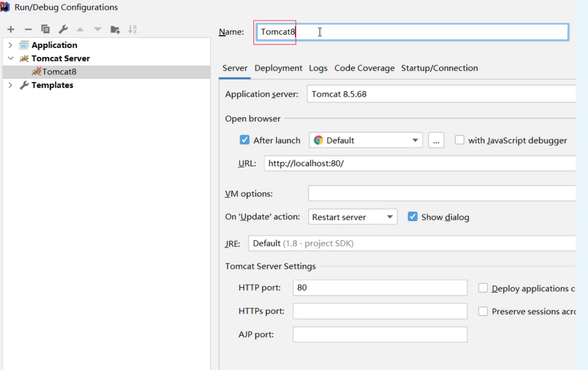Select the Tomcat Server label in tree

point(61,58)
